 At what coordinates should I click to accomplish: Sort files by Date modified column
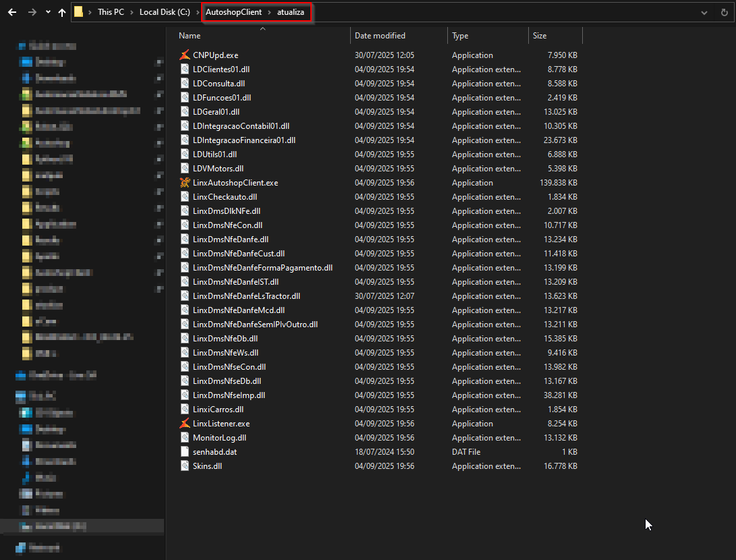tap(380, 36)
